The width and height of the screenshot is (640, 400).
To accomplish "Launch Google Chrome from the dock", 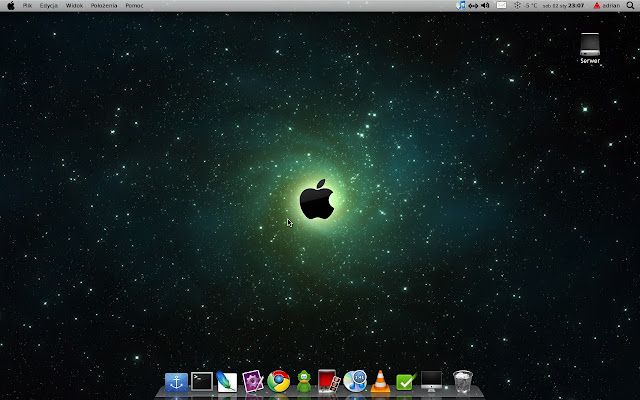I will (278, 381).
